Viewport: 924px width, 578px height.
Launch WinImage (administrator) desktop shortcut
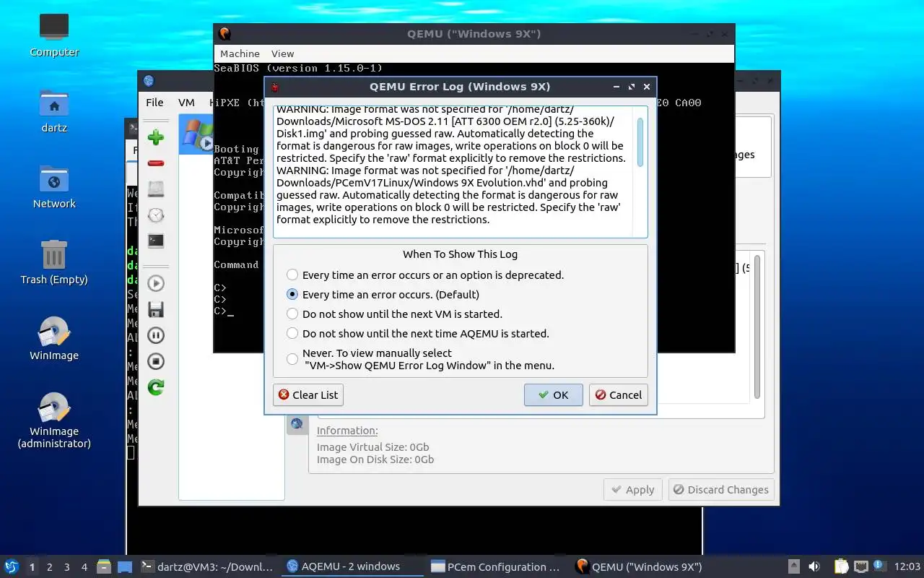(x=54, y=420)
